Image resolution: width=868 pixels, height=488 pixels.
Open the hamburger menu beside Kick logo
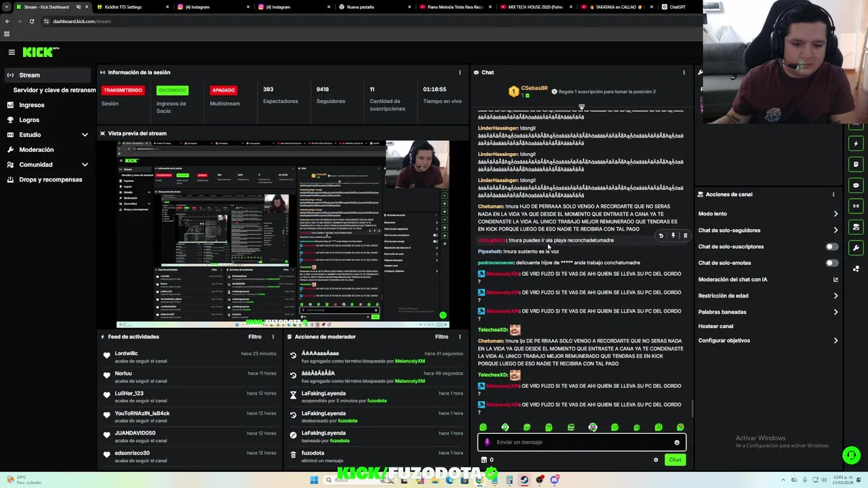tap(12, 52)
